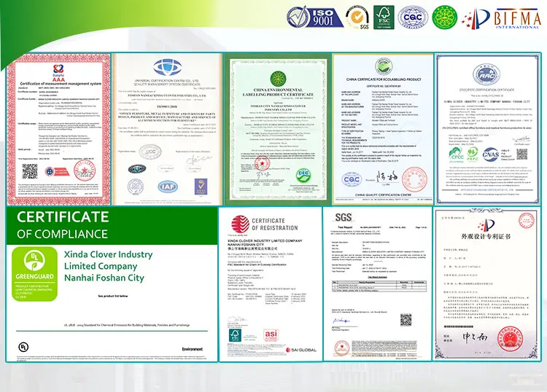Open the design patent certificate image

[486, 283]
